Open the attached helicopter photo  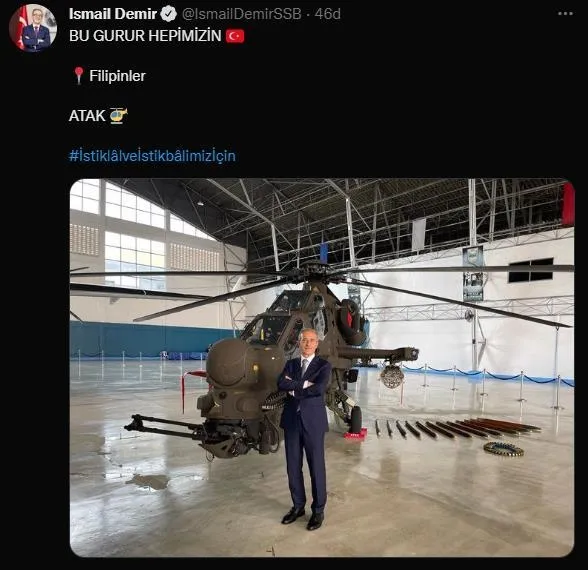click(x=322, y=368)
